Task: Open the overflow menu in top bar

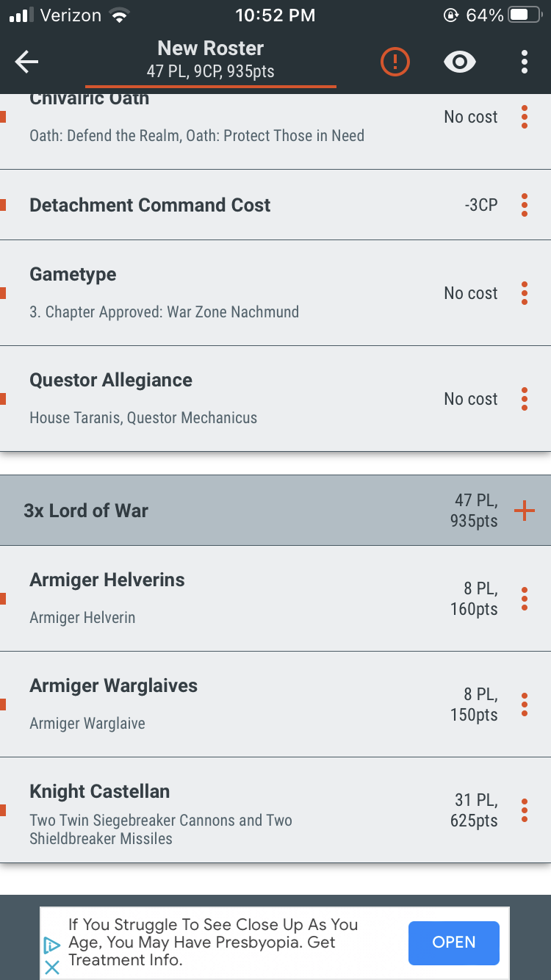Action: [x=525, y=62]
